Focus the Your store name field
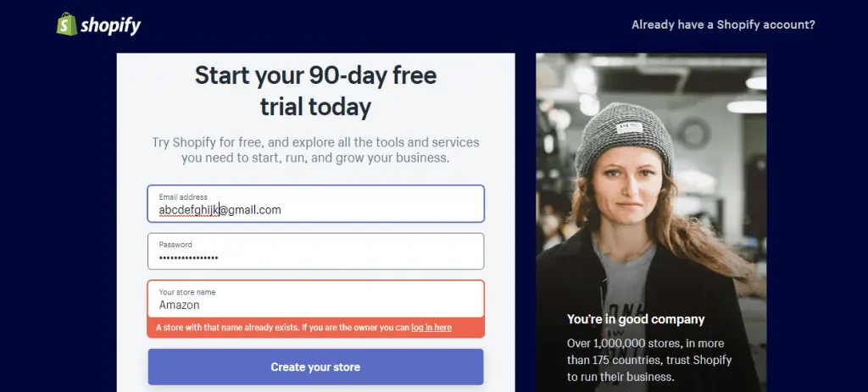The width and height of the screenshot is (868, 392). tap(339, 300)
